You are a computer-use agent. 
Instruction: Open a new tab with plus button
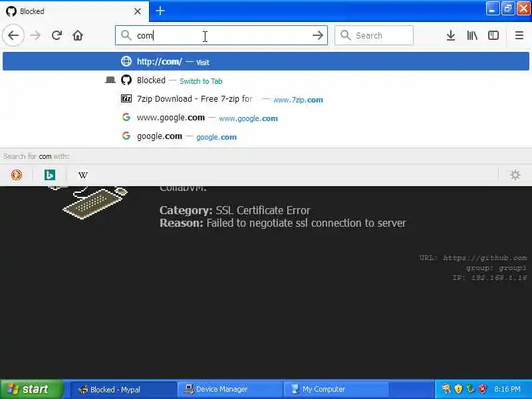pyautogui.click(x=160, y=11)
